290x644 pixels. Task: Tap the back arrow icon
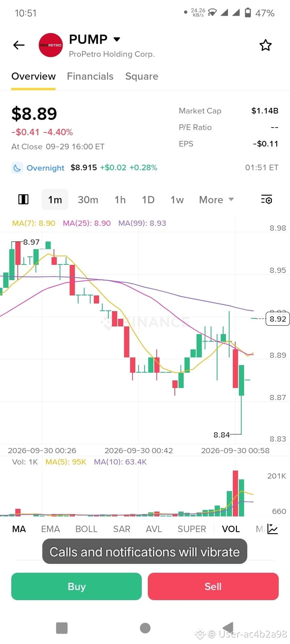pyautogui.click(x=19, y=45)
